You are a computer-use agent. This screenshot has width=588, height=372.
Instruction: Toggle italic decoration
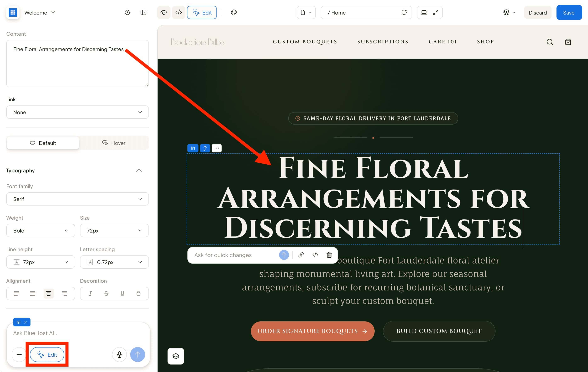90,293
